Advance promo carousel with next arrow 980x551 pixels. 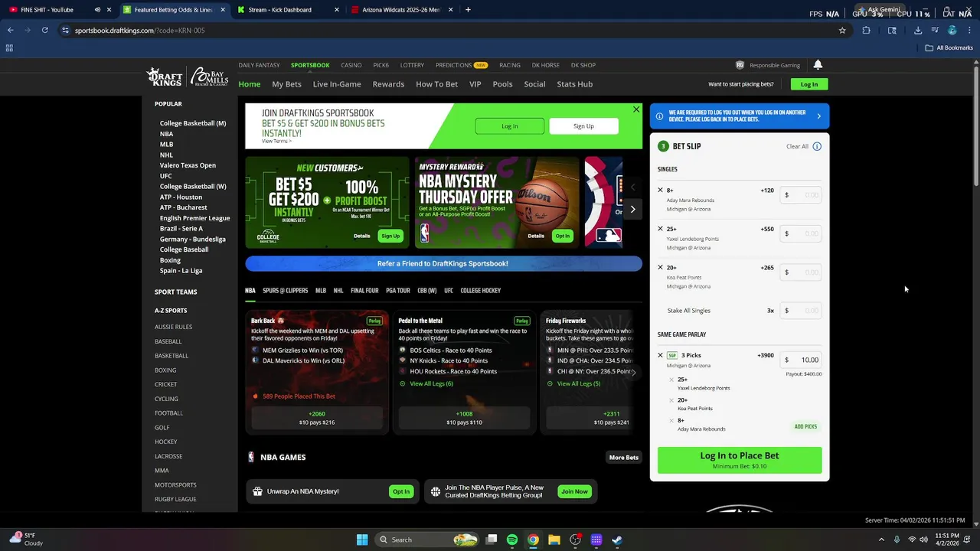[632, 209]
